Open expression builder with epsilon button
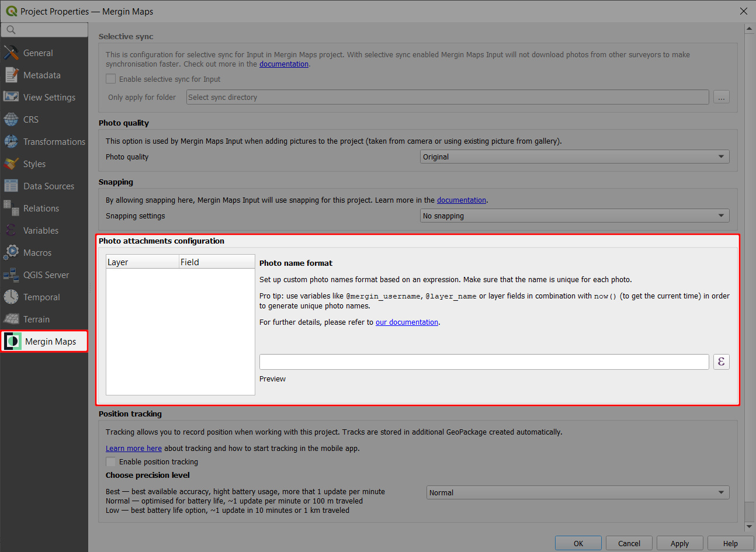The width and height of the screenshot is (756, 552). click(x=722, y=362)
